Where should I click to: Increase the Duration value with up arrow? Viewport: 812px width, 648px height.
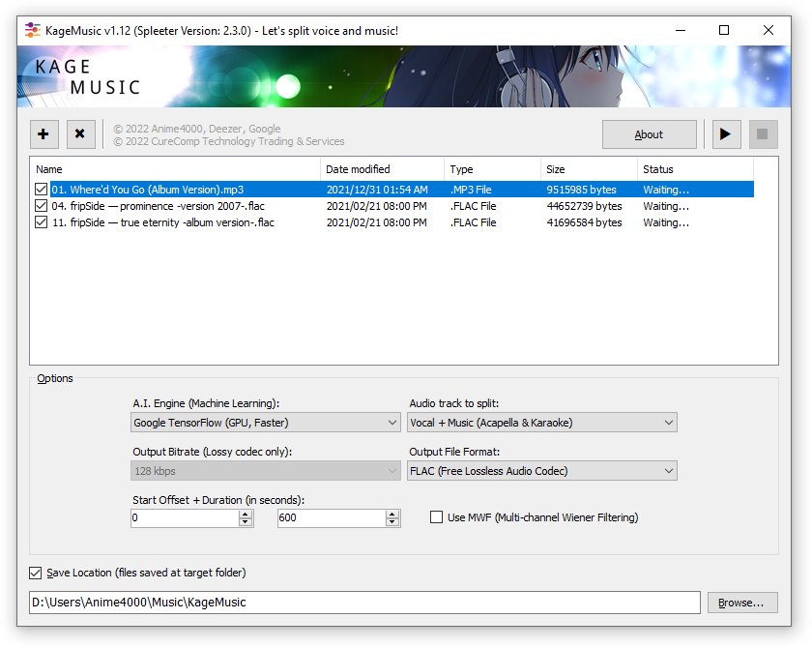click(x=392, y=514)
